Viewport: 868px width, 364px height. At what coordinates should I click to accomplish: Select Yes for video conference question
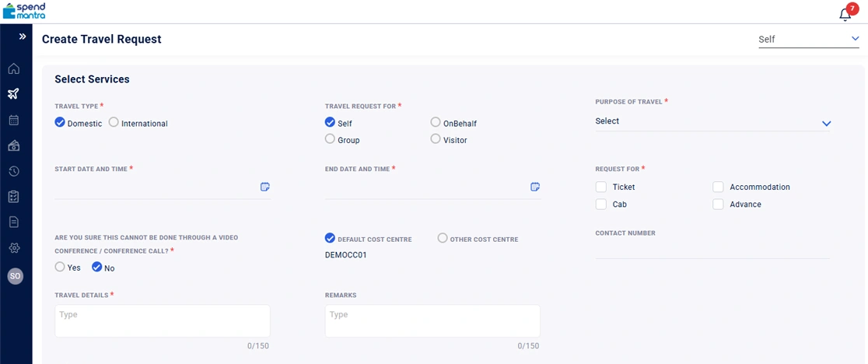[60, 268]
